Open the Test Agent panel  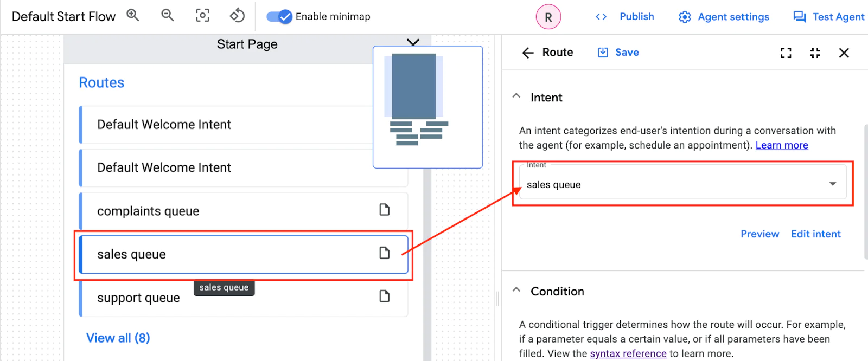[x=828, y=17]
